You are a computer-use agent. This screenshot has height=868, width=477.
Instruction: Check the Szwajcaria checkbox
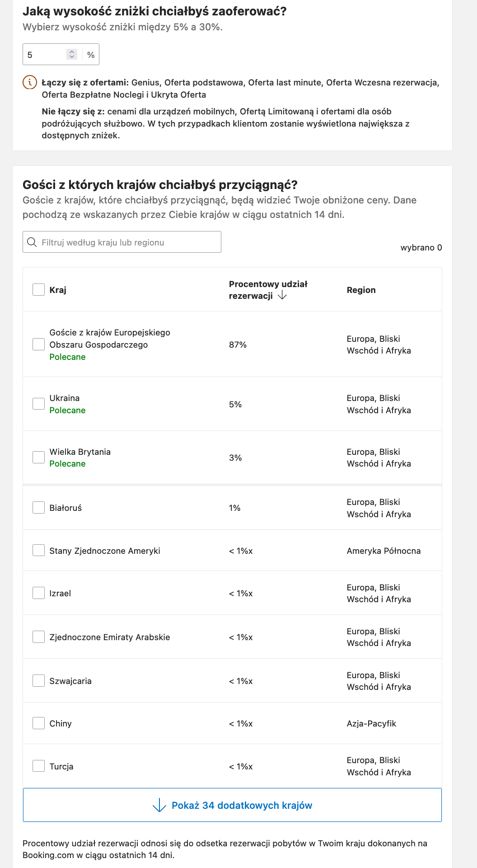[38, 680]
